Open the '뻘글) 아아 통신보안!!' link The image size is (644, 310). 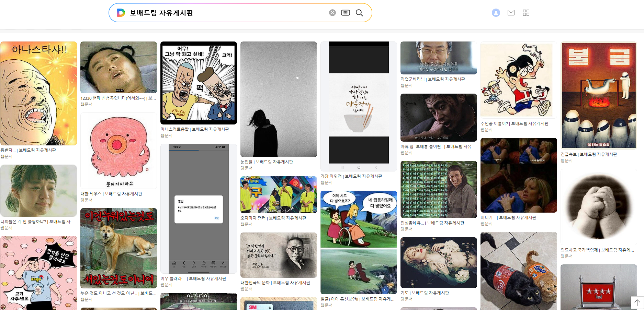pos(358,299)
